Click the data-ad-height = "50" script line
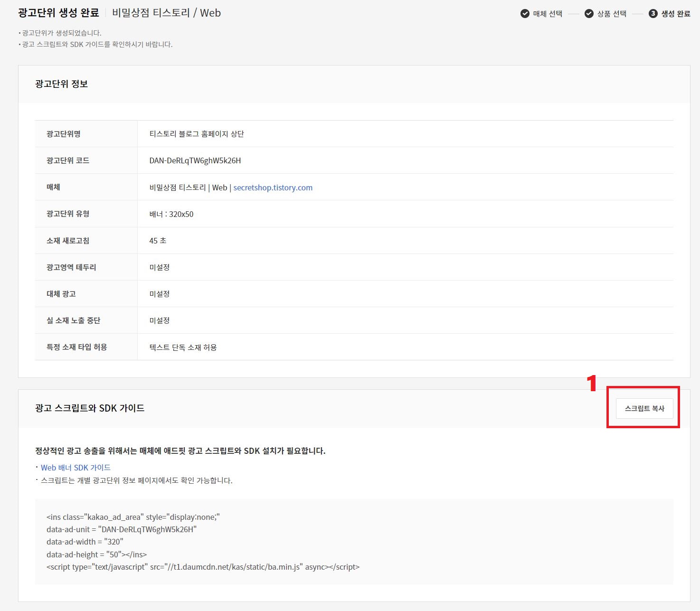 click(x=97, y=555)
